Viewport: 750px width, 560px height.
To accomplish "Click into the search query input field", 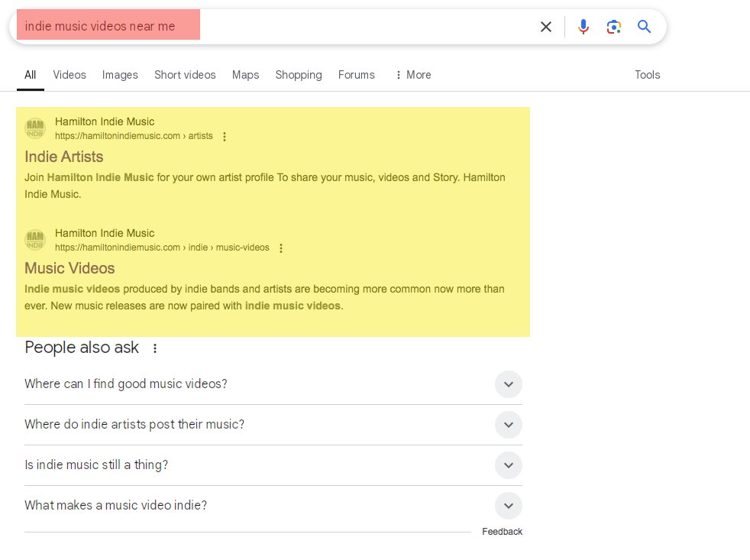I will tap(277, 26).
